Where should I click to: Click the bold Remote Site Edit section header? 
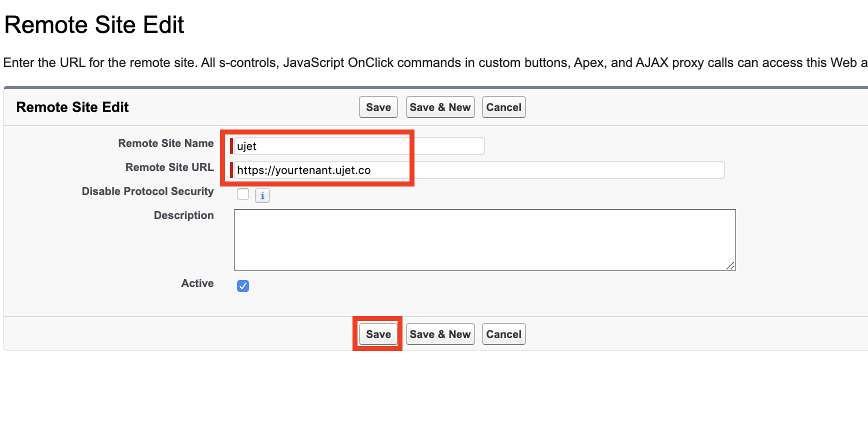(x=72, y=107)
